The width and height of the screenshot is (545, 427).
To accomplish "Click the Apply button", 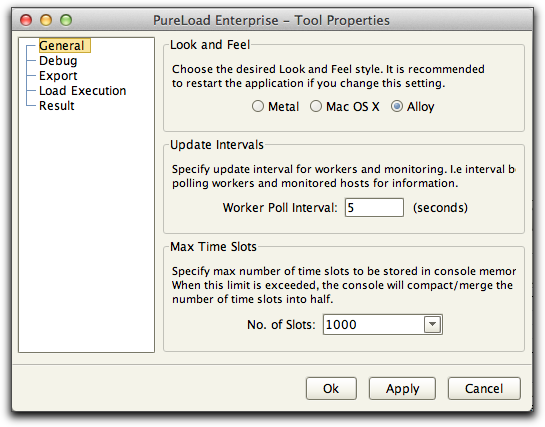I will tap(402, 388).
